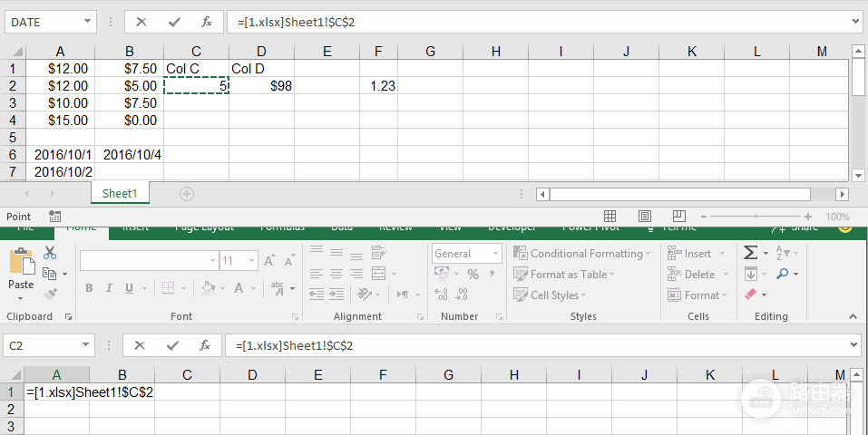This screenshot has width=868, height=435.
Task: Select the Sheet1 tab
Action: pyautogui.click(x=120, y=193)
